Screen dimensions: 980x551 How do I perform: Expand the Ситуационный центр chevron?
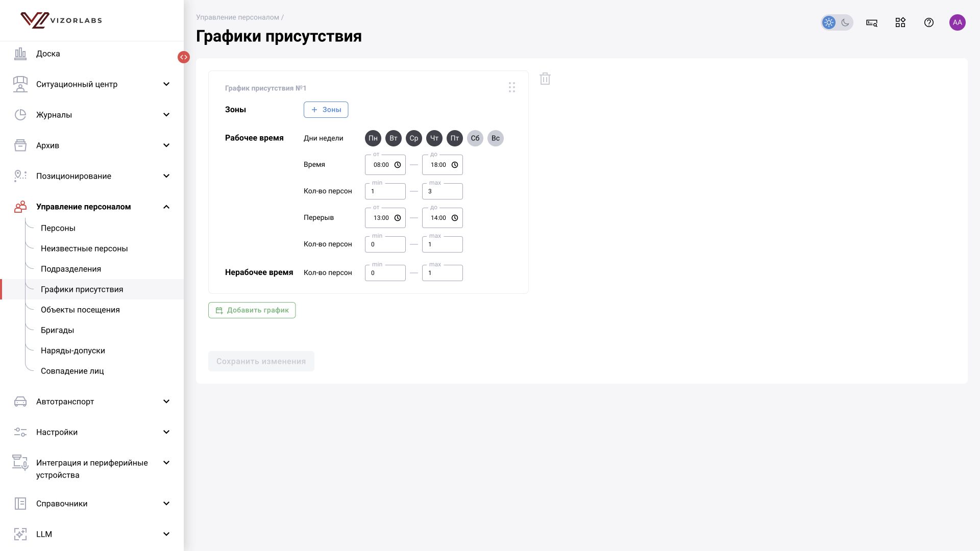click(166, 84)
